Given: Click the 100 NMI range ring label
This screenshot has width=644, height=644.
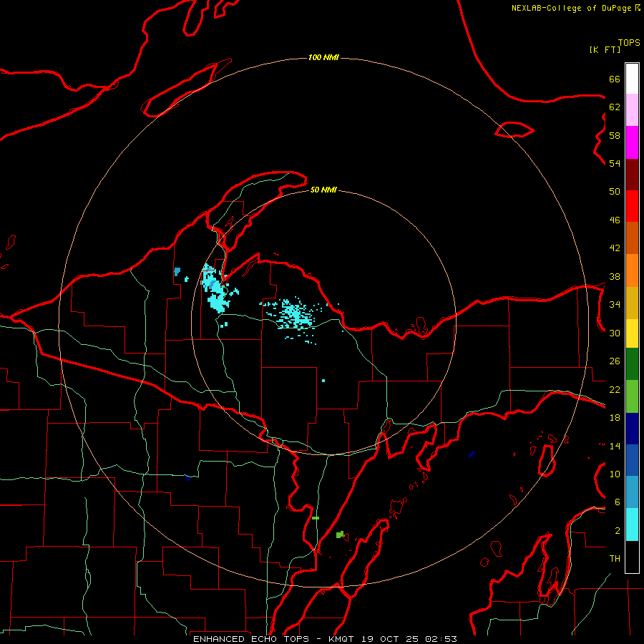Looking at the screenshot, I should tap(323, 57).
